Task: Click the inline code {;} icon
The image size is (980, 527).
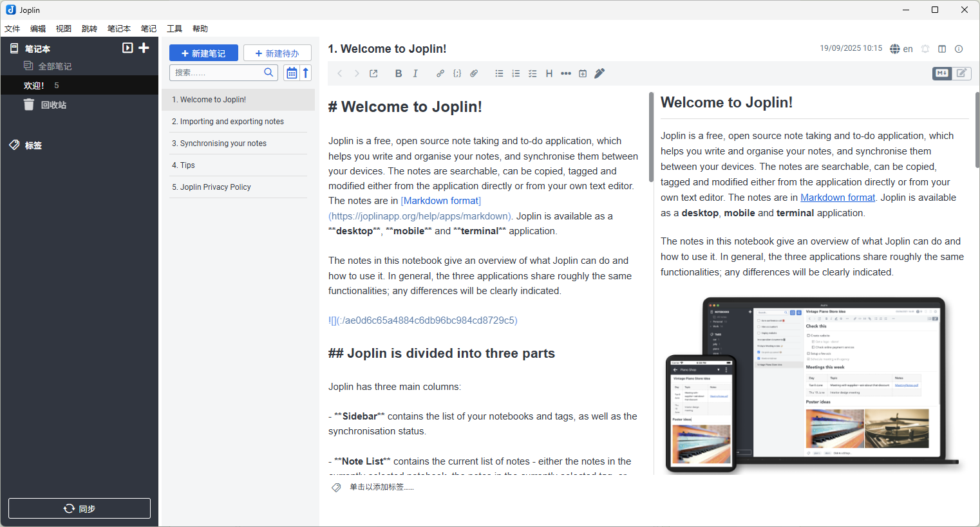Action: 457,73
